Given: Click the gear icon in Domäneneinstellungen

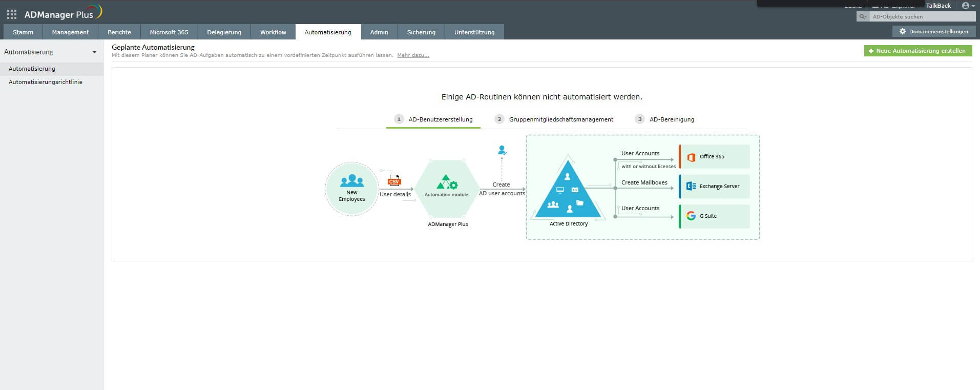Looking at the screenshot, I should (902, 31).
